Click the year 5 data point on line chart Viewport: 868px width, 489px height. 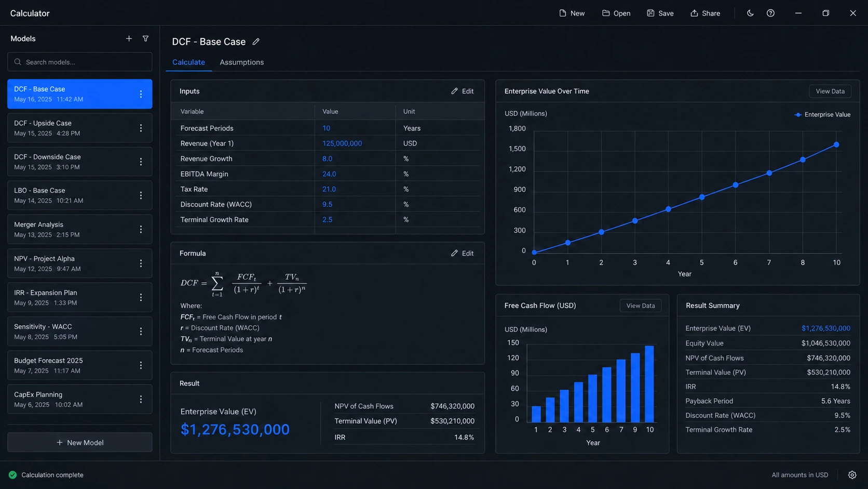702,197
